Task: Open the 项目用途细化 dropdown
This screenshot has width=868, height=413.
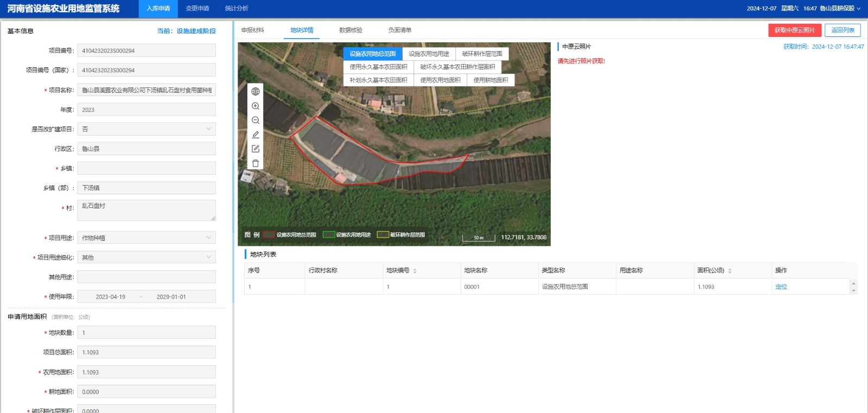Action: pos(146,257)
